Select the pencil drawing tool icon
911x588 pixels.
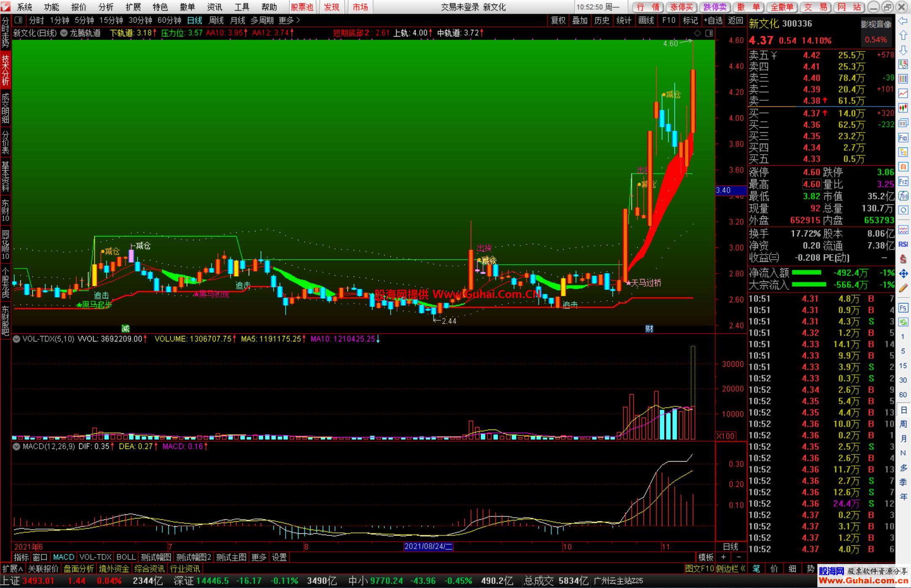pos(903,288)
